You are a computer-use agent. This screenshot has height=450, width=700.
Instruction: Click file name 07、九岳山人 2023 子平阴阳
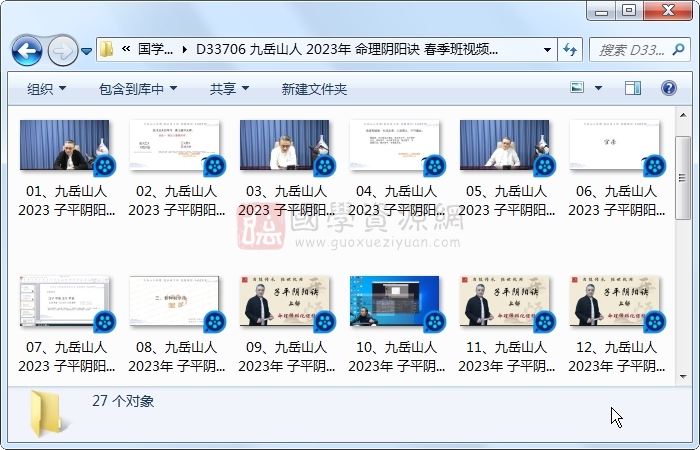[x=67, y=357]
